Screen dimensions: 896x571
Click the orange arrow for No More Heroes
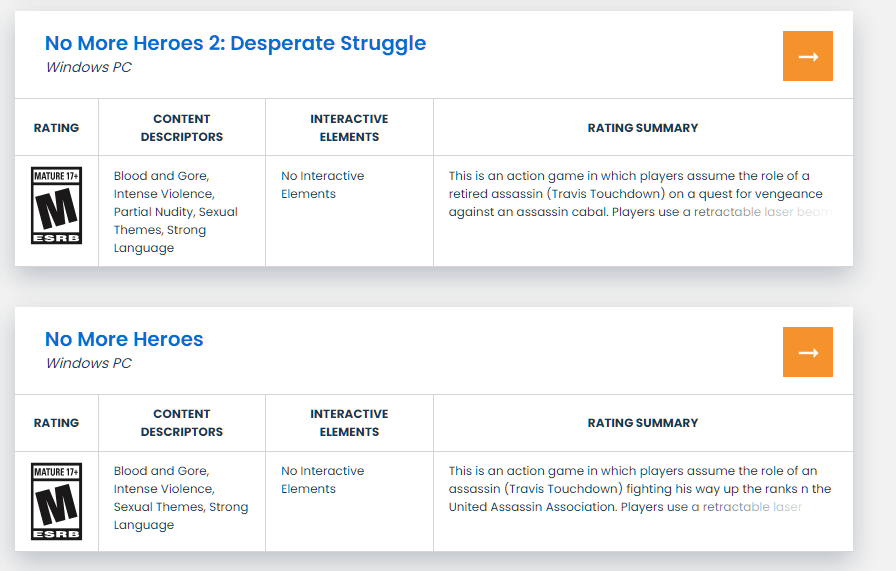coord(808,352)
